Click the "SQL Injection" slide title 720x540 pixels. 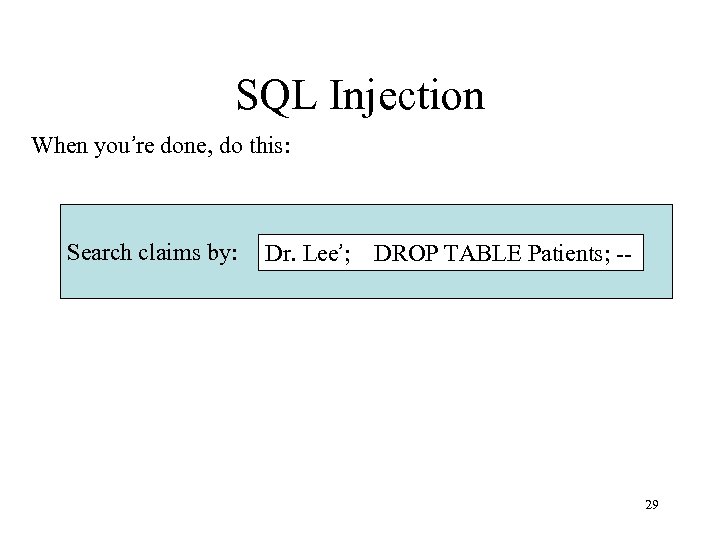[360, 96]
